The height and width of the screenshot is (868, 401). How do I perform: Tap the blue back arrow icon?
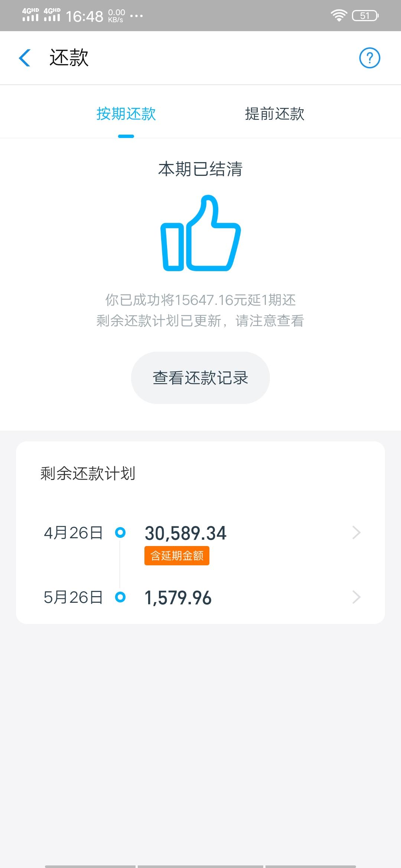tap(25, 58)
